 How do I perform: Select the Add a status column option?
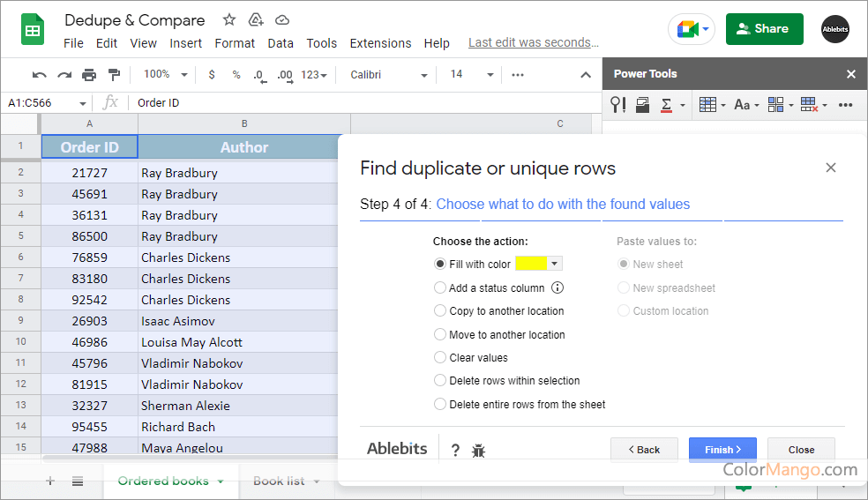[440, 287]
